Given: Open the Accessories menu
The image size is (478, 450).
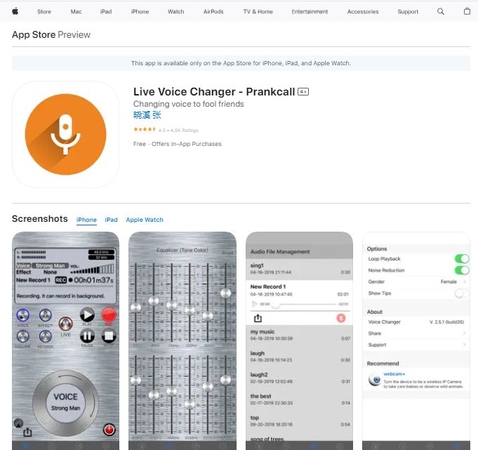Looking at the screenshot, I should pos(363,12).
